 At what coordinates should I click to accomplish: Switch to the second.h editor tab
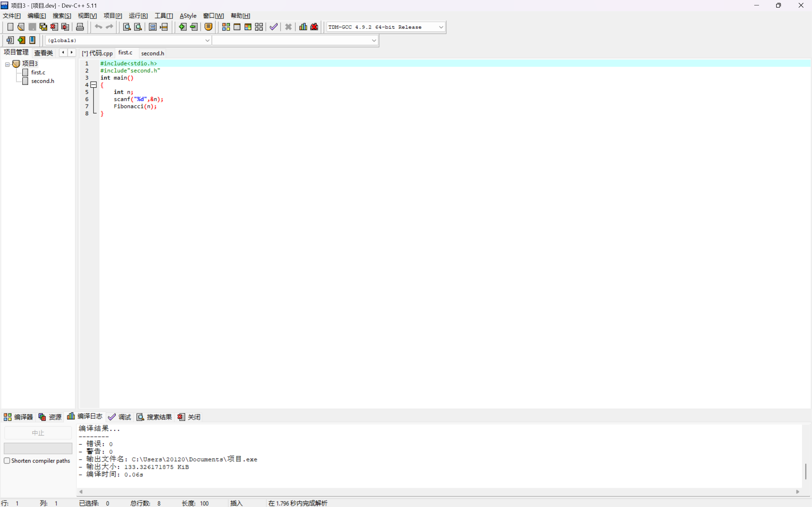153,53
